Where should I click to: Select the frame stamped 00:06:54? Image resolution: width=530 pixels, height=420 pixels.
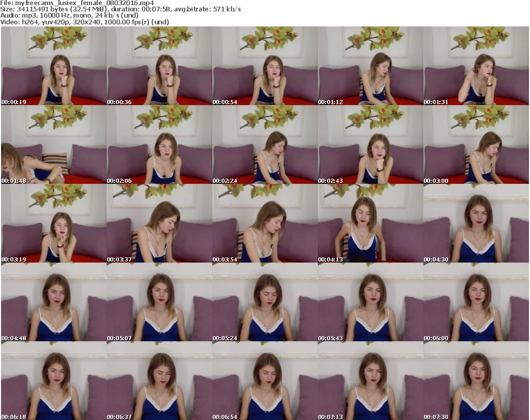265,381
